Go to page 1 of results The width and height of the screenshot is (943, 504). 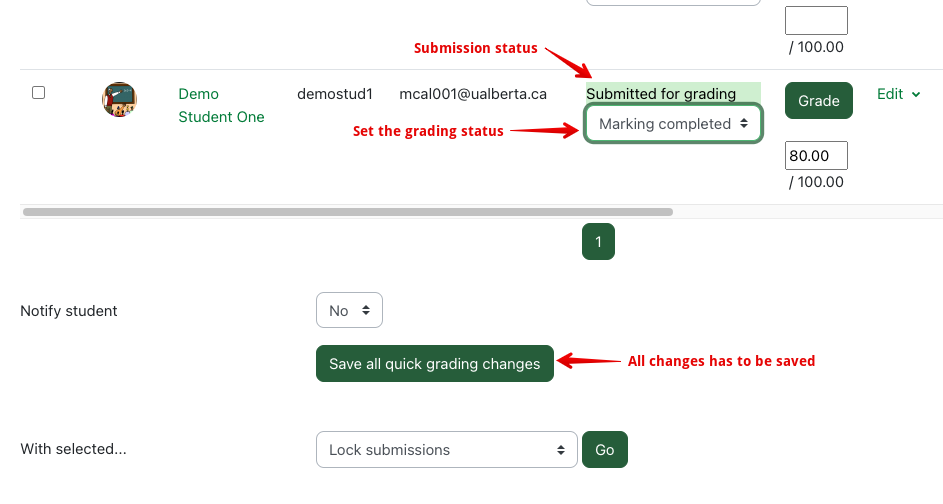click(x=598, y=242)
